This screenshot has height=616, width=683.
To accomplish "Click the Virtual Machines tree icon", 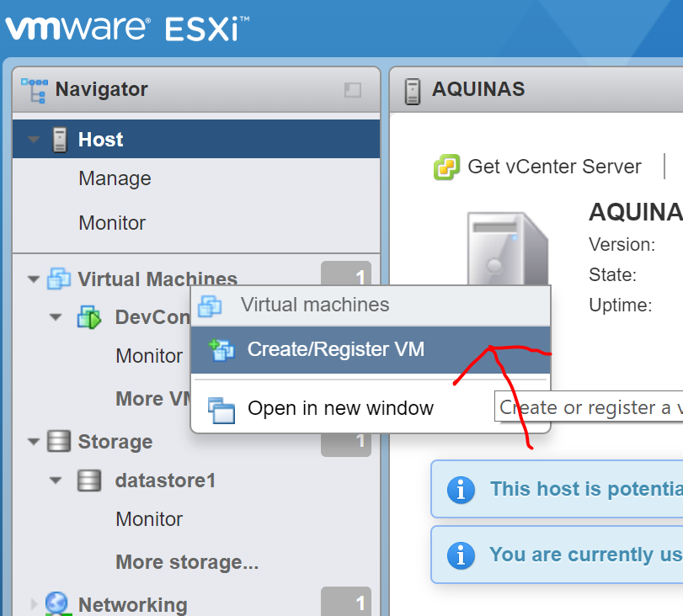I will click(59, 279).
